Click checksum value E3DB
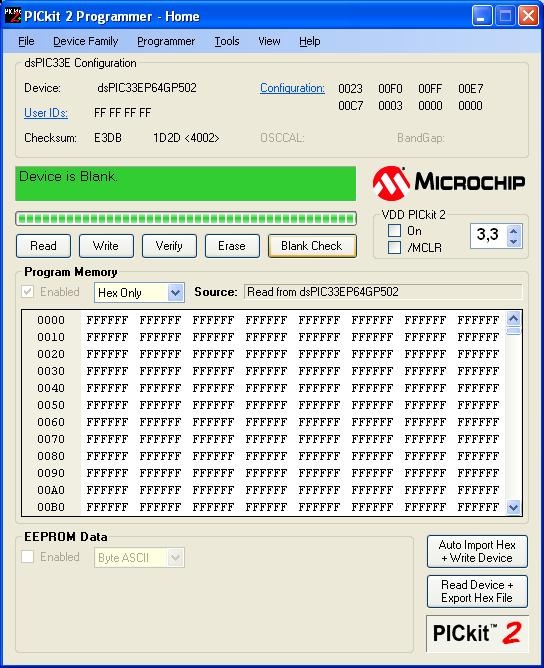 (108, 138)
